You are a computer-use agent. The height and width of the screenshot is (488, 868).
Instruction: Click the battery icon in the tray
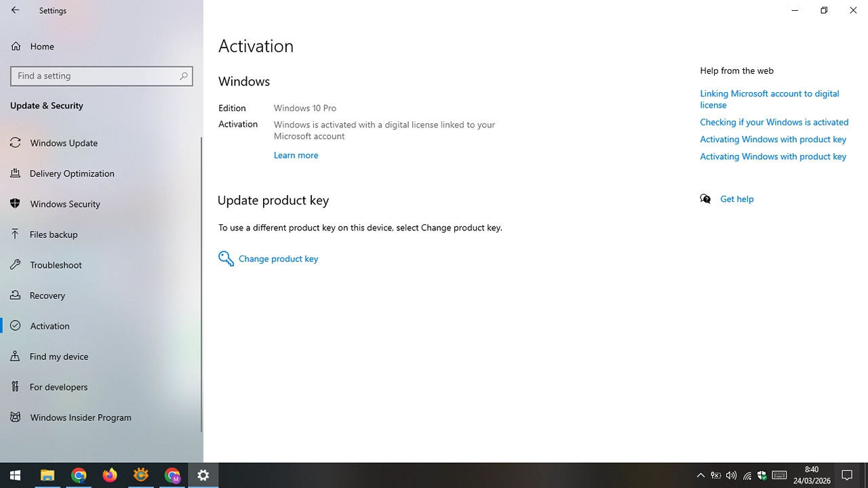pyautogui.click(x=716, y=475)
